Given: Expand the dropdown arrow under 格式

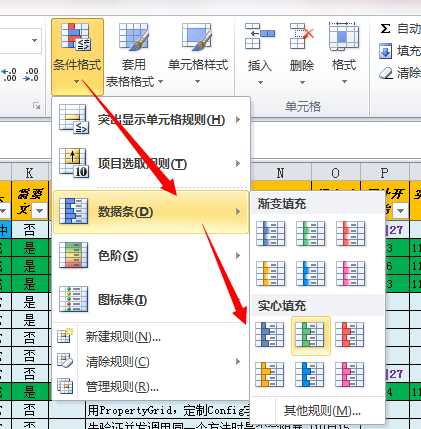Looking at the screenshot, I should [x=344, y=82].
